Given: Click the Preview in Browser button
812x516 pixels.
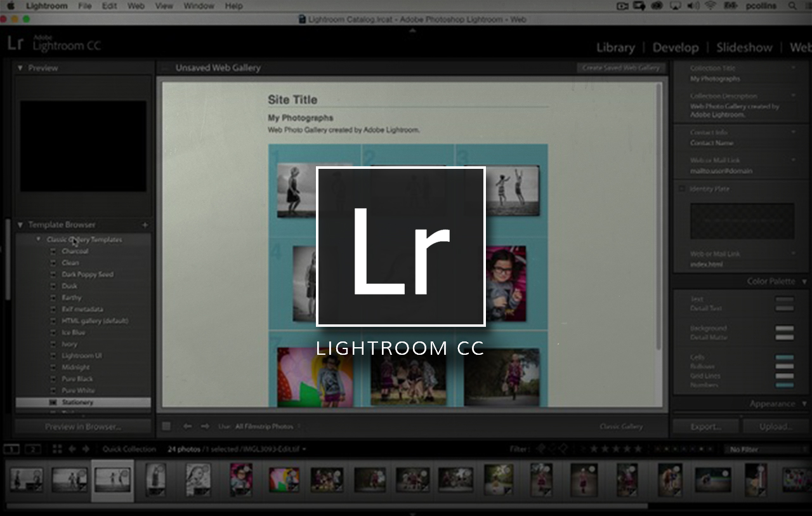Looking at the screenshot, I should click(82, 427).
